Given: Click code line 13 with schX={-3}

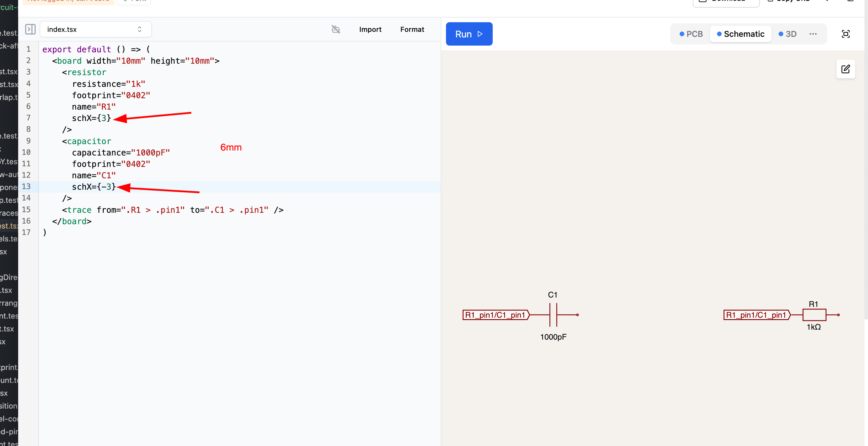Looking at the screenshot, I should pos(94,187).
